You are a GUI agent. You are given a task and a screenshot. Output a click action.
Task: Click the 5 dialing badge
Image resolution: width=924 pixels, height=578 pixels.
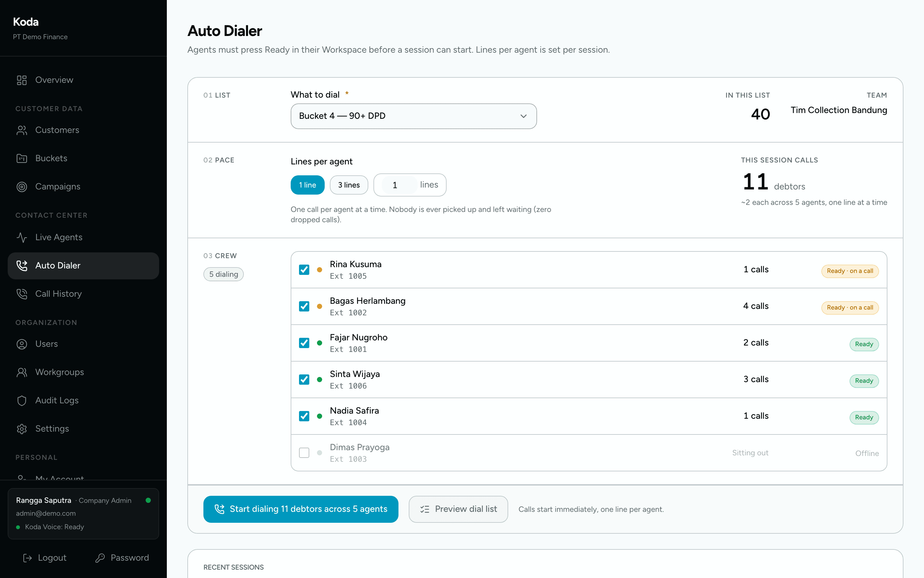point(223,275)
